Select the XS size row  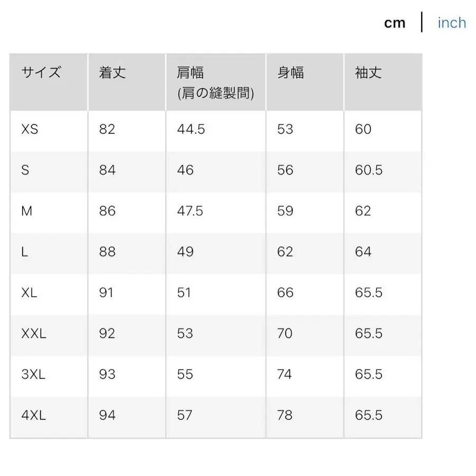point(29,130)
